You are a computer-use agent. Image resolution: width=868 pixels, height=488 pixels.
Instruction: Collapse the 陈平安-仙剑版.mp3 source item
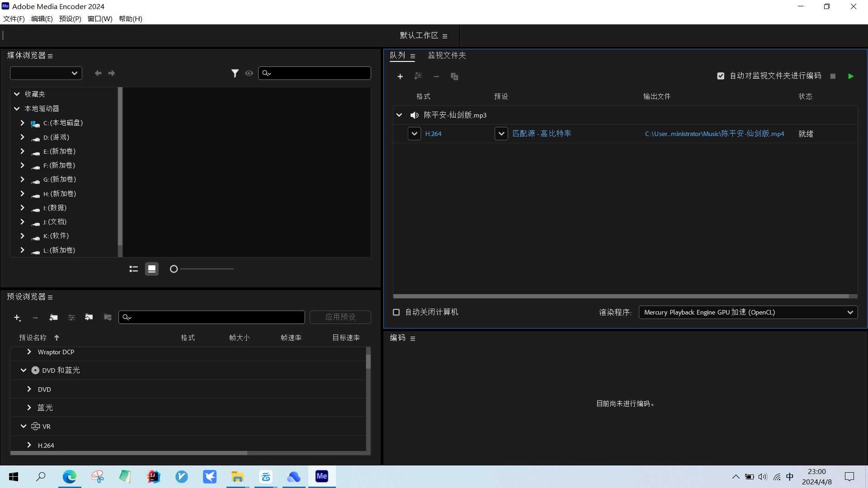tap(399, 115)
